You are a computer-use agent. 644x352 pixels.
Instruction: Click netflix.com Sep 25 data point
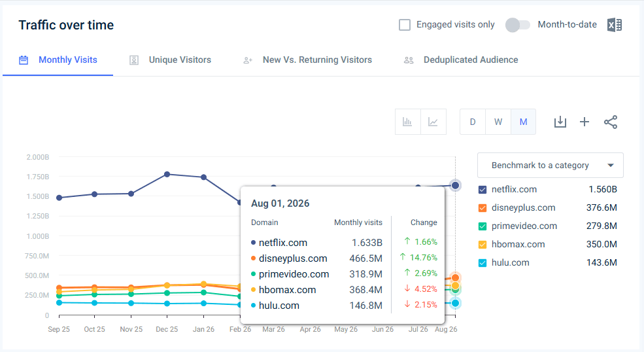(x=59, y=198)
